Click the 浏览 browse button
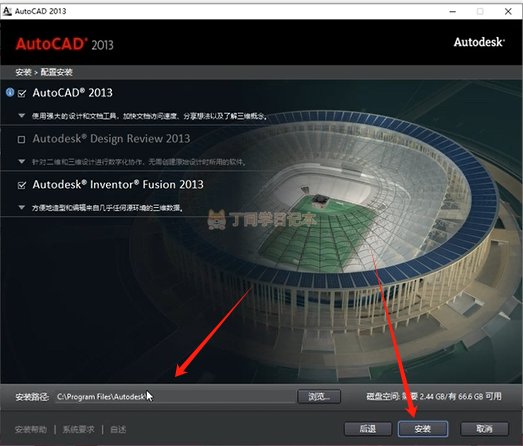523x446 pixels. point(319,396)
